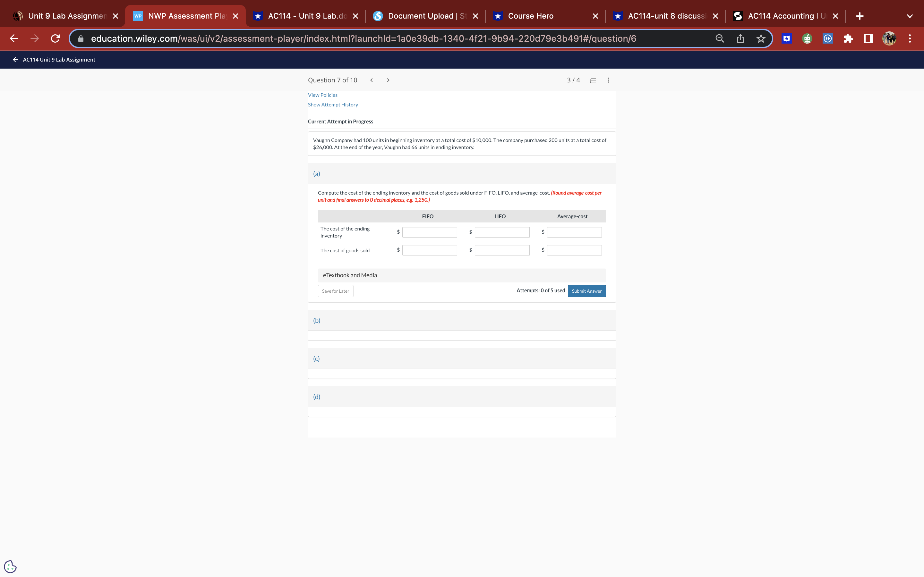Open the Show Attempt History link
924x577 pixels.
click(333, 105)
